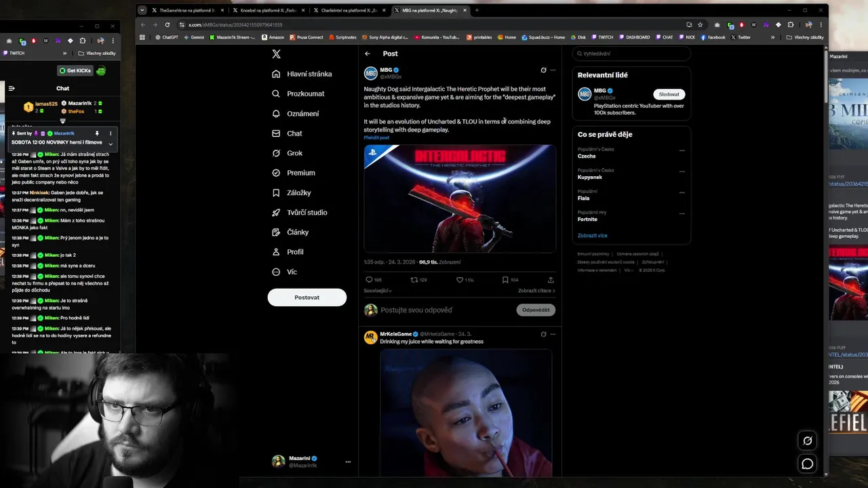
Task: Open the TWITCH bookmark in chat window
Action: click(14, 53)
